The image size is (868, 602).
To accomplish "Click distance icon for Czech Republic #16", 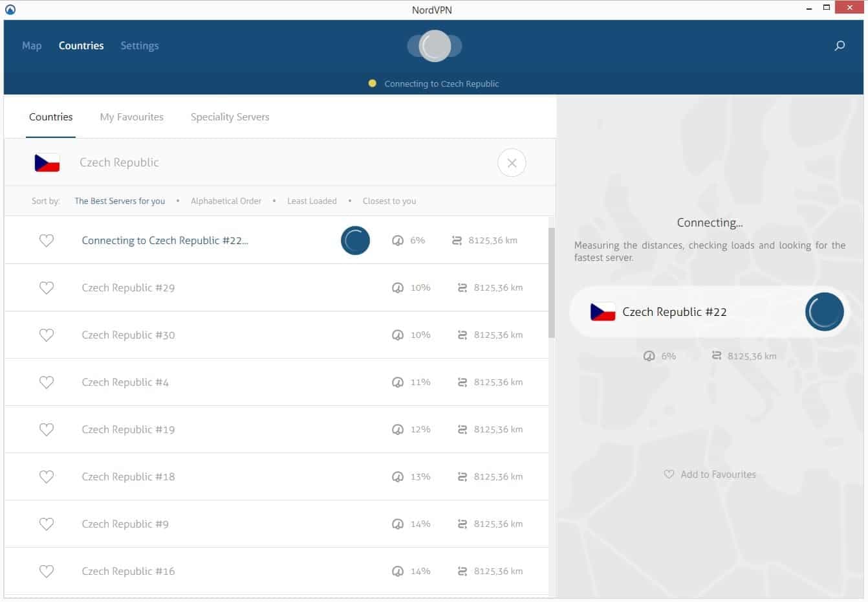I will tap(462, 572).
